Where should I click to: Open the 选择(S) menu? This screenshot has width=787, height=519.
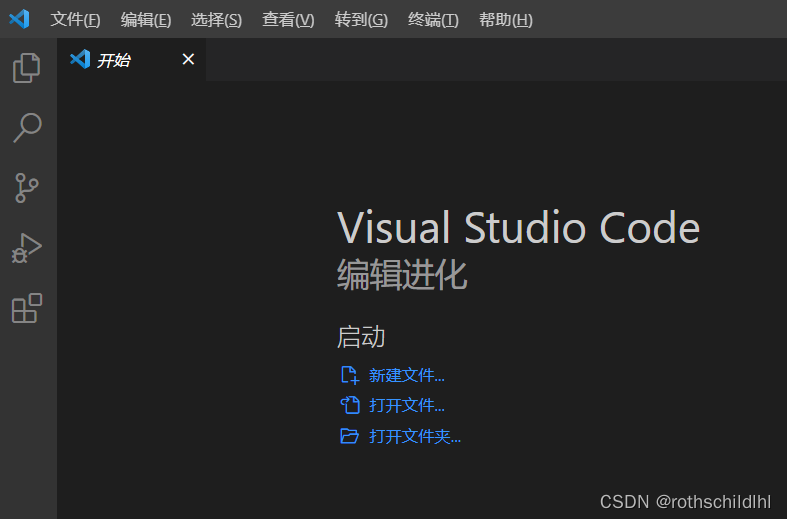pyautogui.click(x=216, y=20)
